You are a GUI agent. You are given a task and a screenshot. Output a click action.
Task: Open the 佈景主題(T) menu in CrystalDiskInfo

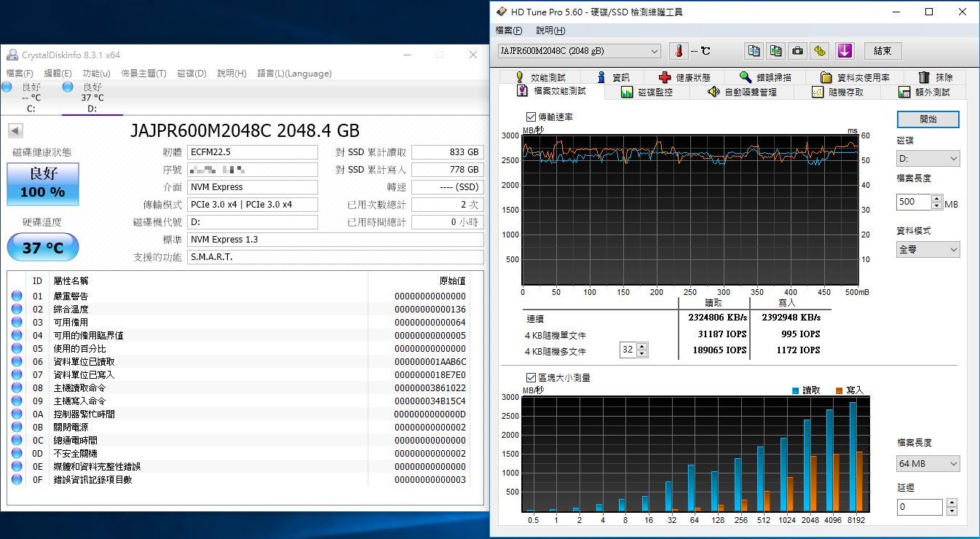point(143,74)
